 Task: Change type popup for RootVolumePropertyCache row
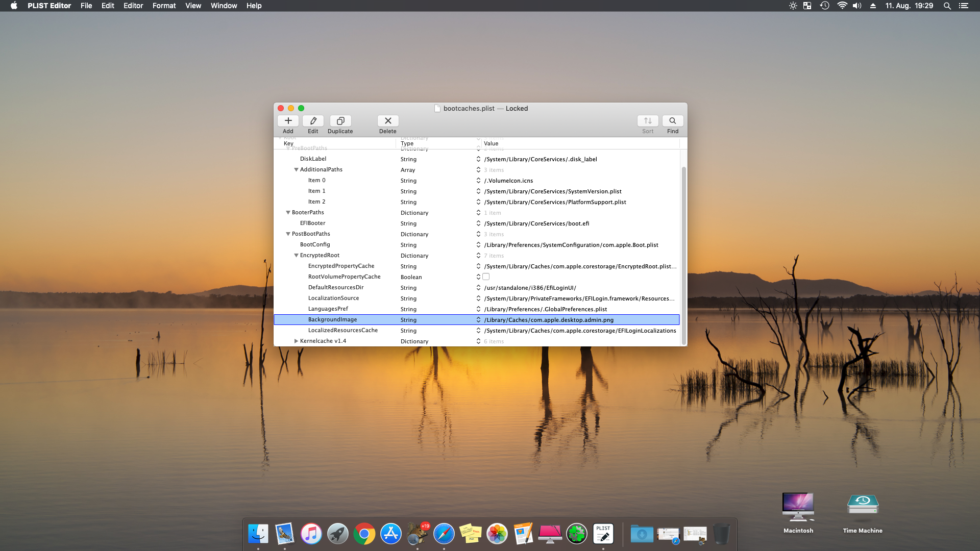click(x=478, y=277)
